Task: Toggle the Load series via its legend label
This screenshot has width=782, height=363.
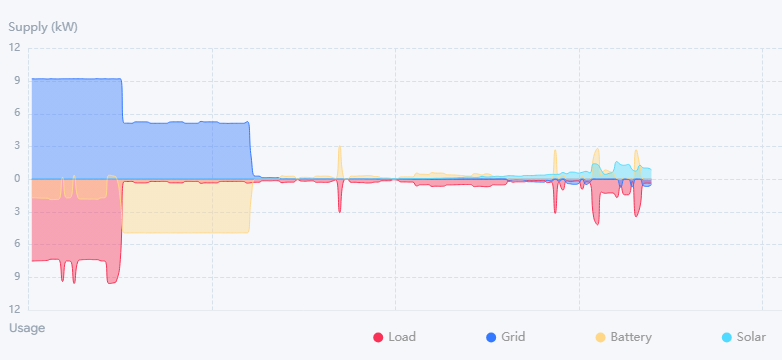Action: (x=402, y=337)
